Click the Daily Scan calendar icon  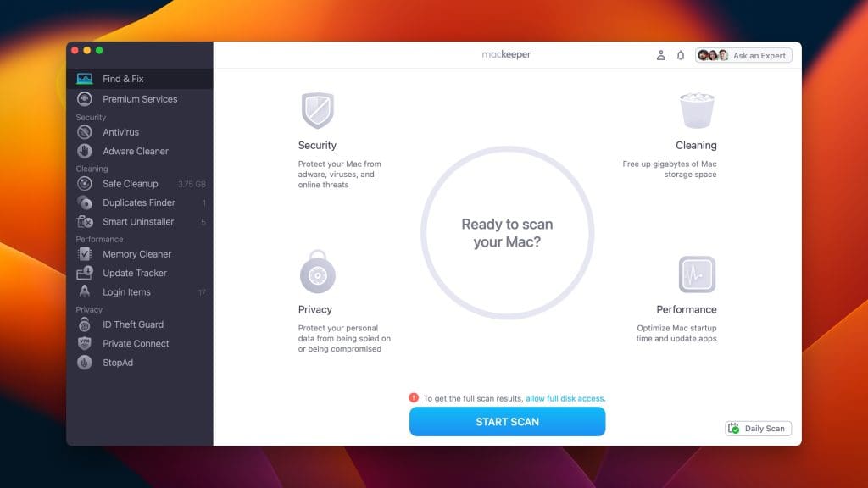tap(734, 428)
